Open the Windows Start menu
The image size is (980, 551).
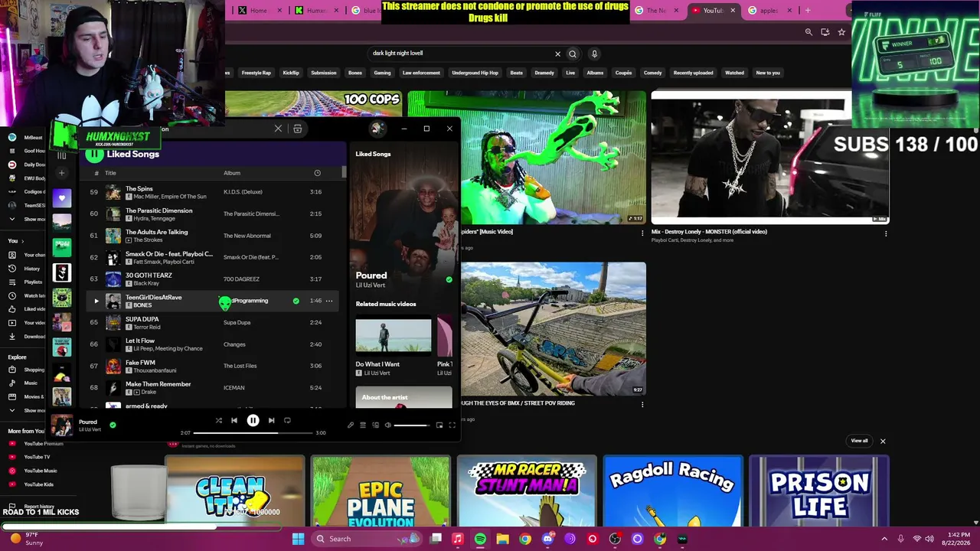tap(298, 539)
